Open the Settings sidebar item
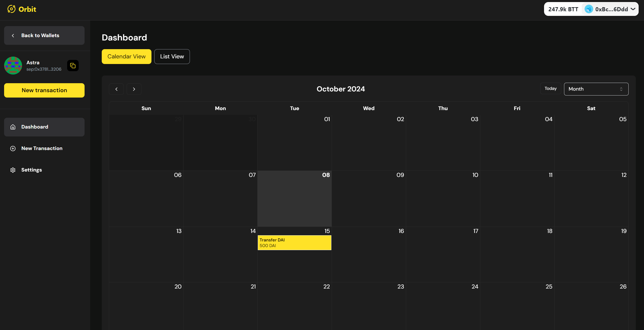 [x=32, y=170]
